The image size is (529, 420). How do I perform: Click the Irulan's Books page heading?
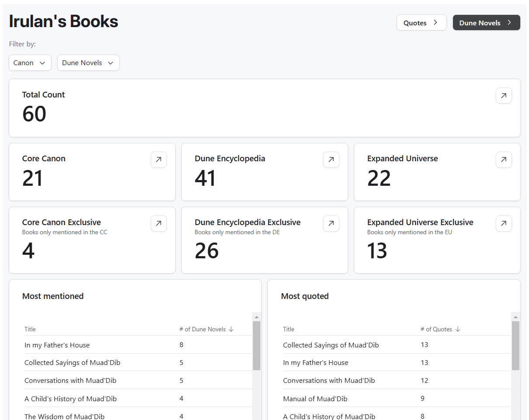(64, 21)
